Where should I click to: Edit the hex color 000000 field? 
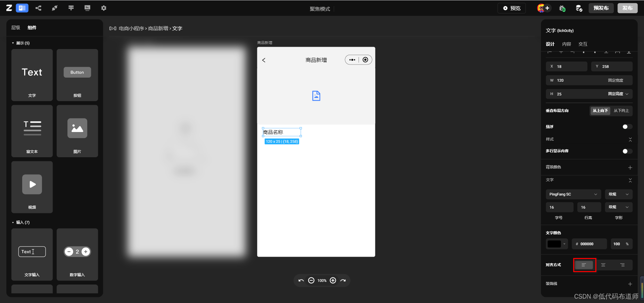click(x=589, y=244)
